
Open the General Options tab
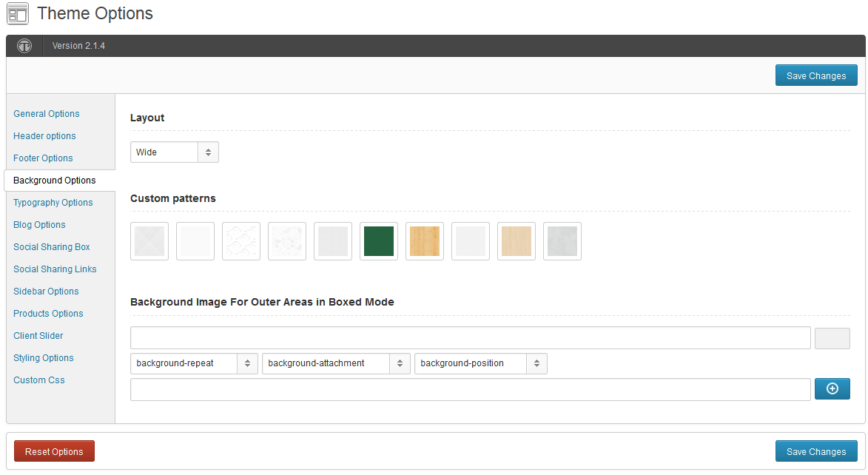click(47, 113)
